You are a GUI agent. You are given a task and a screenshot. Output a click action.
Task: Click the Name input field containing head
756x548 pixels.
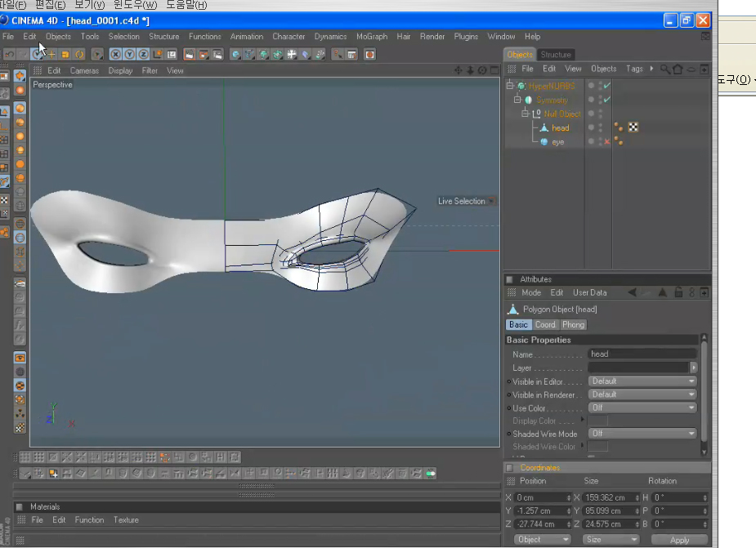642,354
